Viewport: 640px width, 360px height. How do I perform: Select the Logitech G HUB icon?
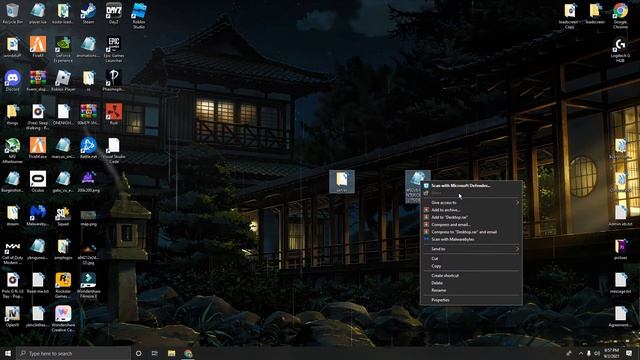coord(620,49)
